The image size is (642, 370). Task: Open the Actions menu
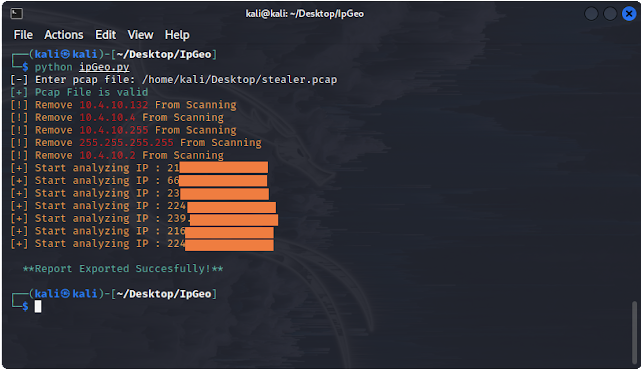click(63, 35)
